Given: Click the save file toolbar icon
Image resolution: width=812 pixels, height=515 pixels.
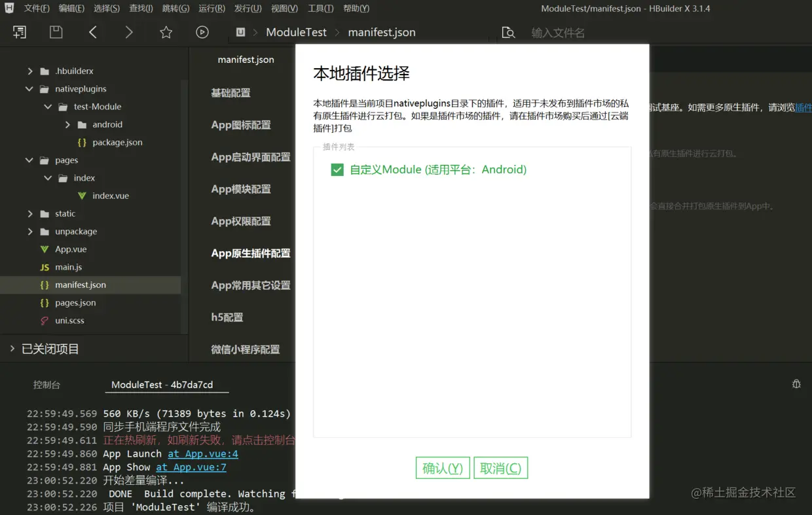Looking at the screenshot, I should pyautogui.click(x=56, y=32).
